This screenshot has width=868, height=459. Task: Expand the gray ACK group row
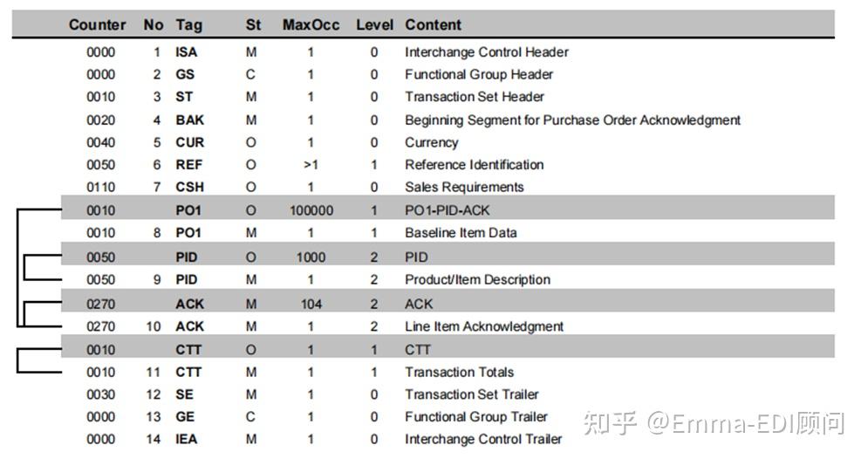coord(419,305)
